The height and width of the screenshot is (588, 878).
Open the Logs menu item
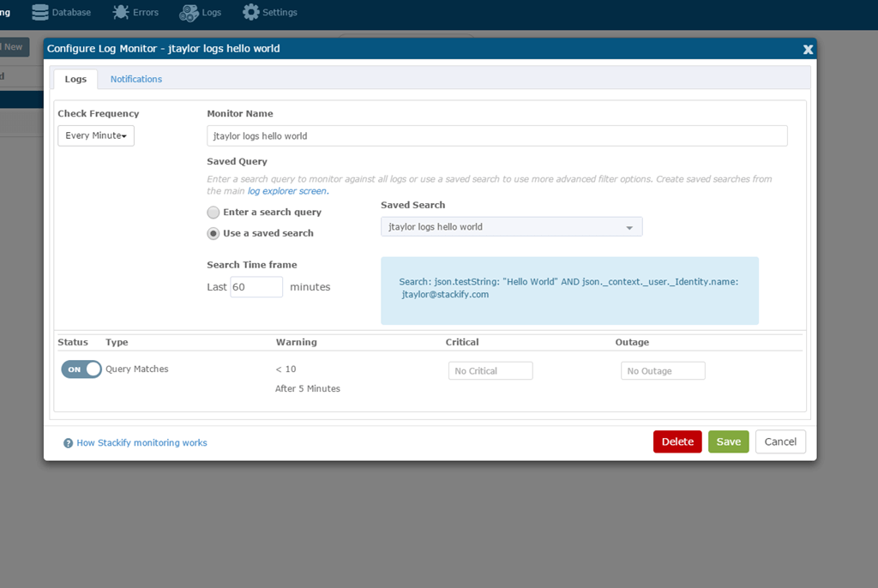[x=201, y=12]
